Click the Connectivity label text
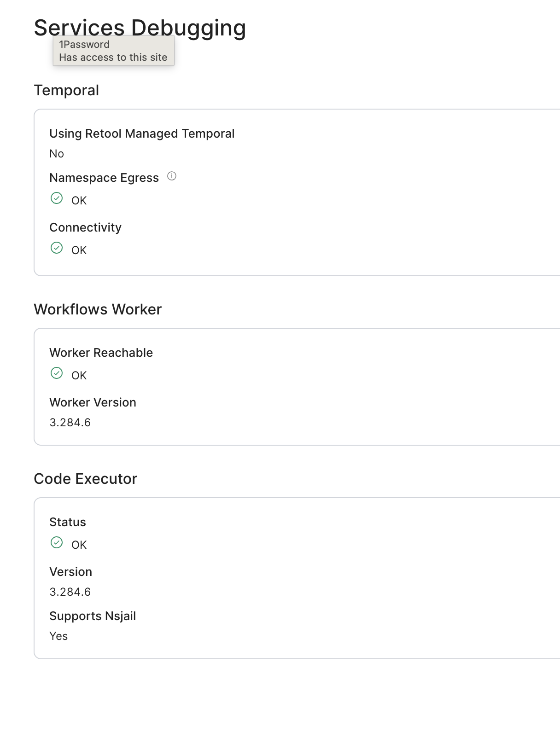 pos(85,227)
